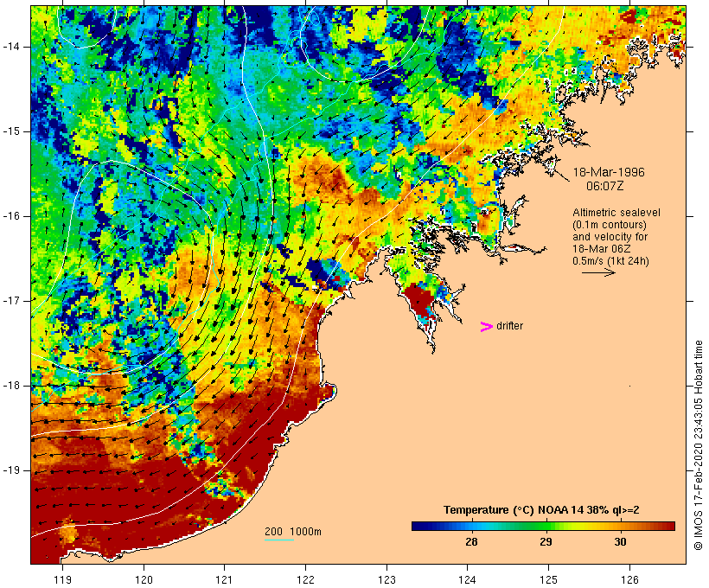The height and width of the screenshot is (588, 709).
Task: Click the colorbar tick label '30'
Action: pyautogui.click(x=621, y=542)
